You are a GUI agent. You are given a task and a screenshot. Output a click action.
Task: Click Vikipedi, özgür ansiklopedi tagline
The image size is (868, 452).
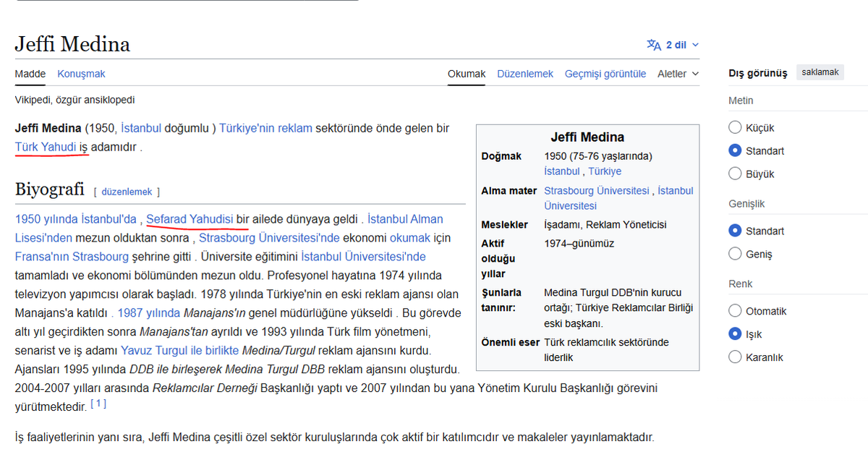75,101
